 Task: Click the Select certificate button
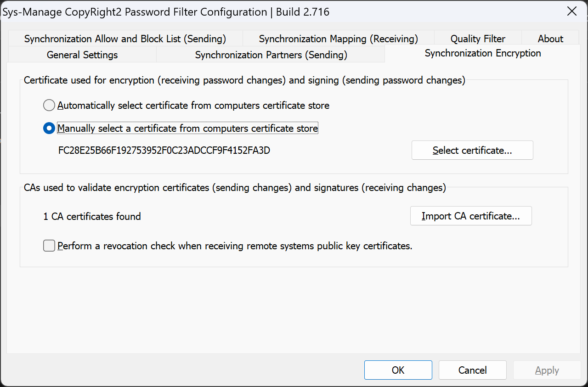pos(472,151)
